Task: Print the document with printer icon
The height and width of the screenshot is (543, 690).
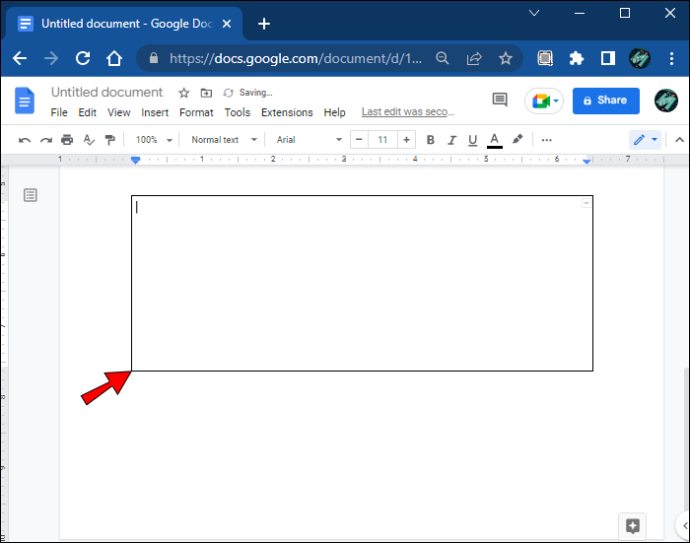Action: 67,140
